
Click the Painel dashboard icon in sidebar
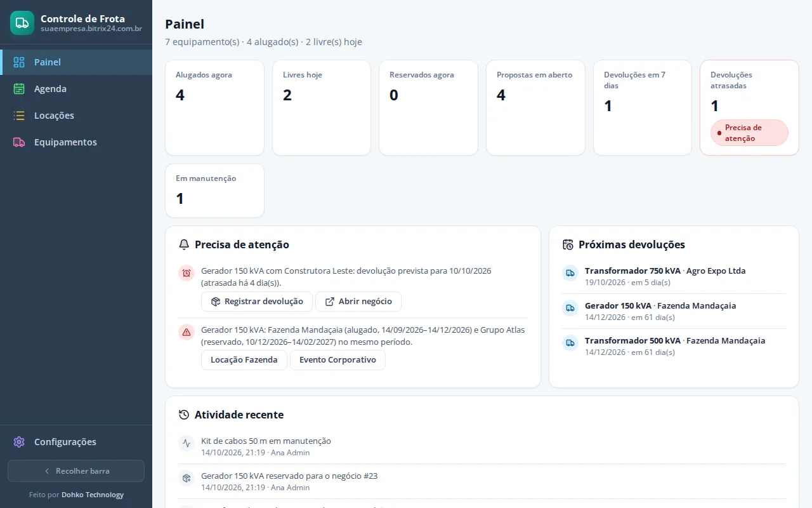19,62
